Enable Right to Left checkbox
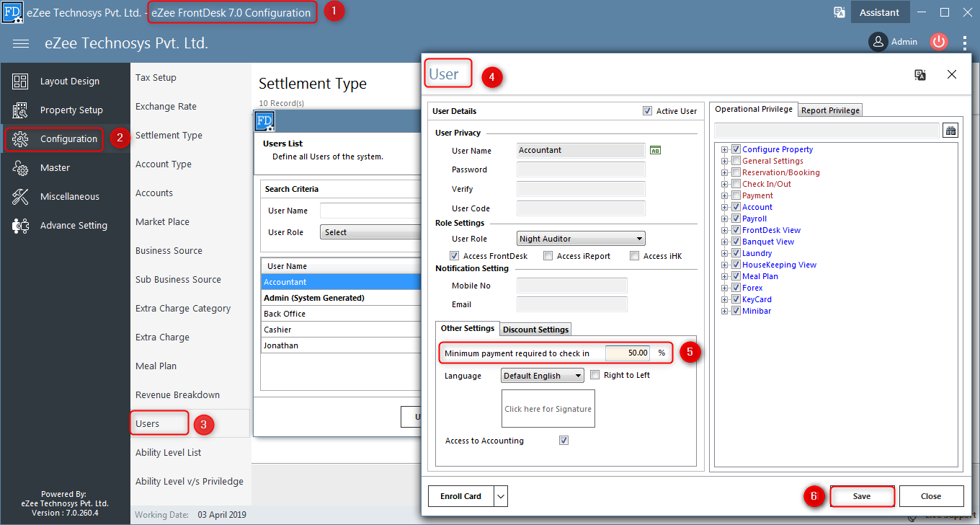 (x=594, y=375)
